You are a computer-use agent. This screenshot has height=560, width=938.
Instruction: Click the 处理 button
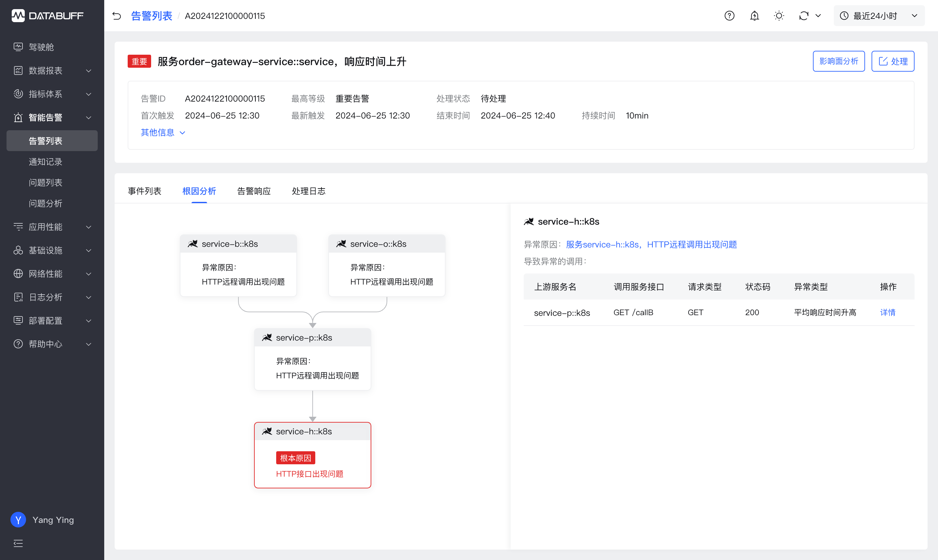coord(893,61)
